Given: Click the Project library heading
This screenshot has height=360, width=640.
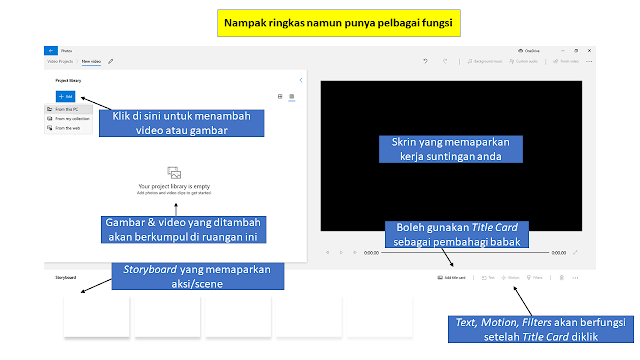Looking at the screenshot, I should [x=68, y=80].
